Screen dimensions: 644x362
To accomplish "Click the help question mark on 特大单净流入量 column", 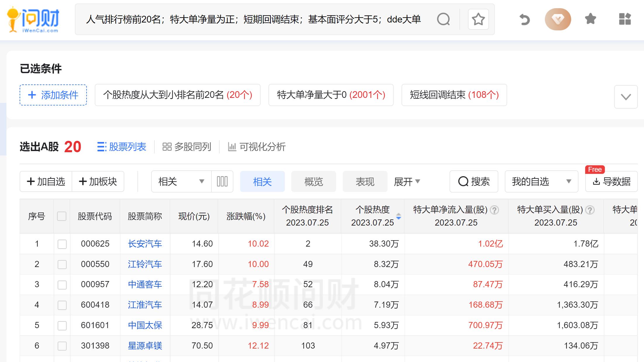I will tap(495, 210).
